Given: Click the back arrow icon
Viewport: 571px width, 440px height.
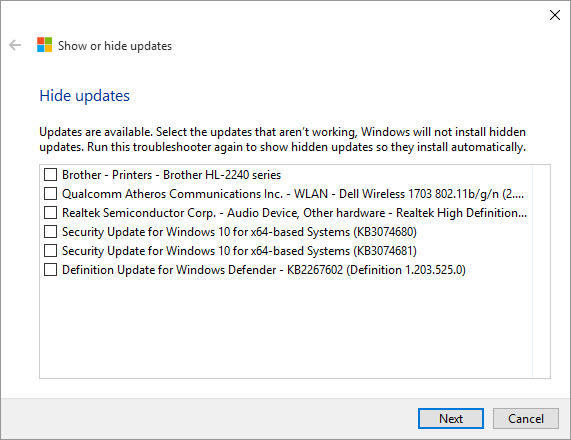Looking at the screenshot, I should (15, 45).
